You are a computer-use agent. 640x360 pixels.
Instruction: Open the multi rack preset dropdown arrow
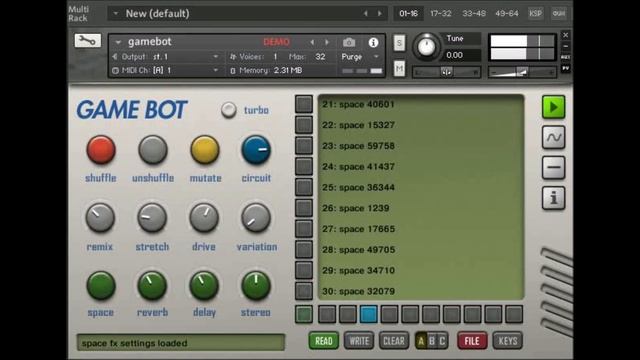116,13
